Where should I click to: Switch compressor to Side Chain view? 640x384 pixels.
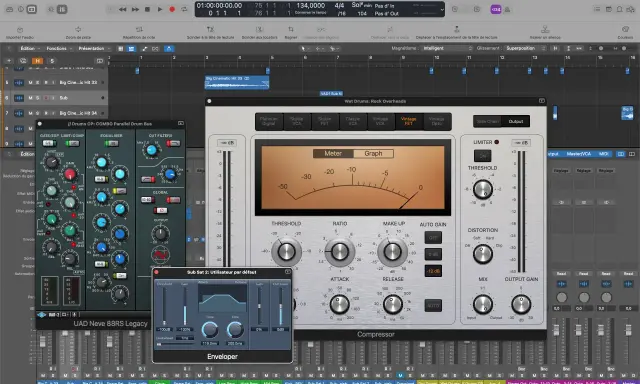pyautogui.click(x=487, y=121)
